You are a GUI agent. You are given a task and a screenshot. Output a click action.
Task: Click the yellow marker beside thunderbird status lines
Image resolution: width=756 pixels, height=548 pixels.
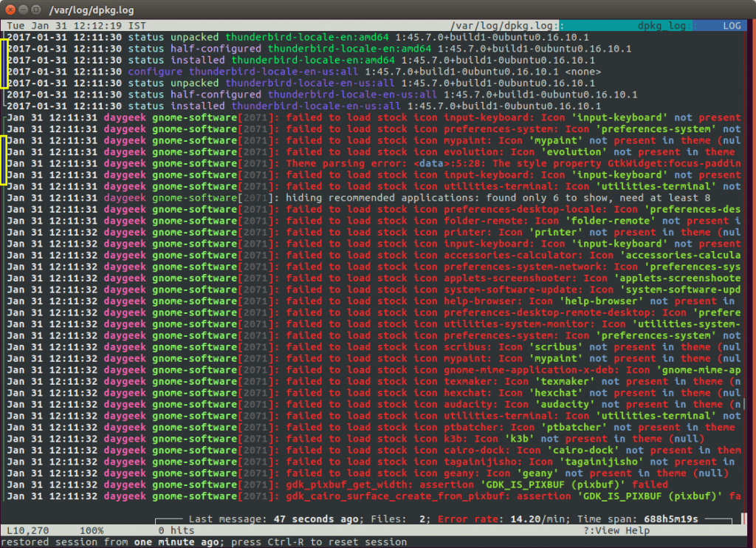coord(4,63)
